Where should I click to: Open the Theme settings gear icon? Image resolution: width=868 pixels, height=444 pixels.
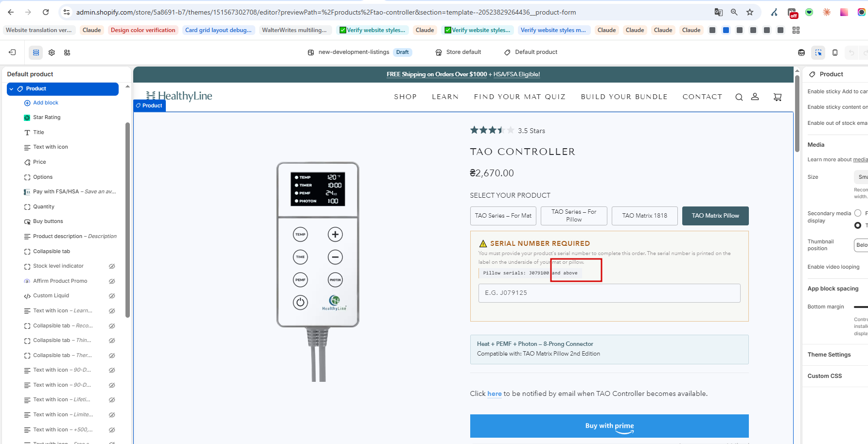(x=52, y=52)
